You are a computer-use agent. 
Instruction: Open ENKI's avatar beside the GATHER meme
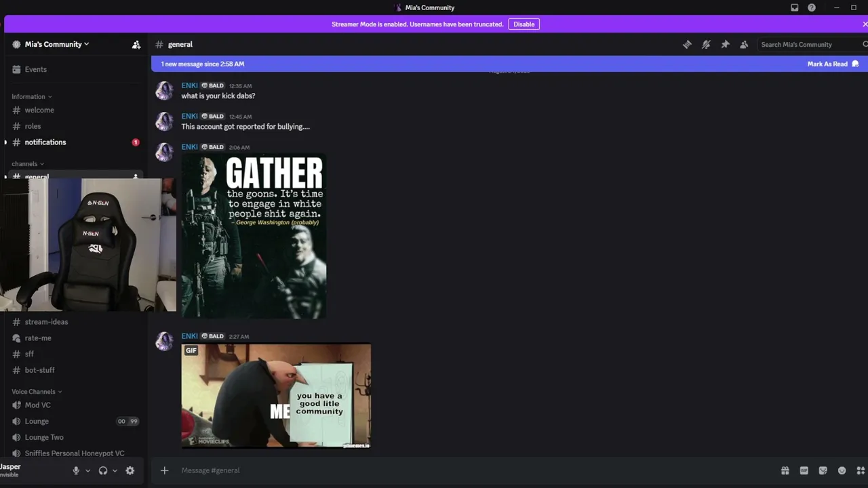click(x=164, y=152)
